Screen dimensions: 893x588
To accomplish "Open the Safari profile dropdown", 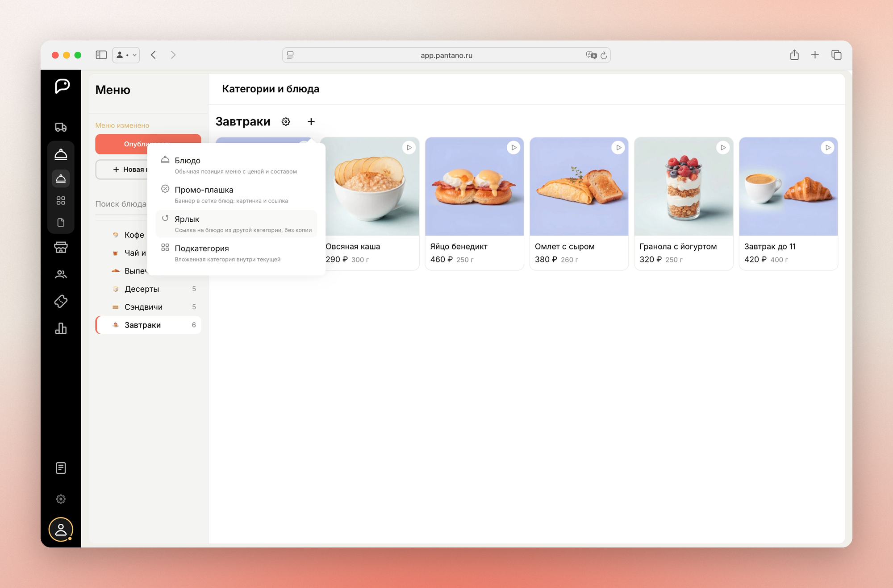I will (x=126, y=55).
